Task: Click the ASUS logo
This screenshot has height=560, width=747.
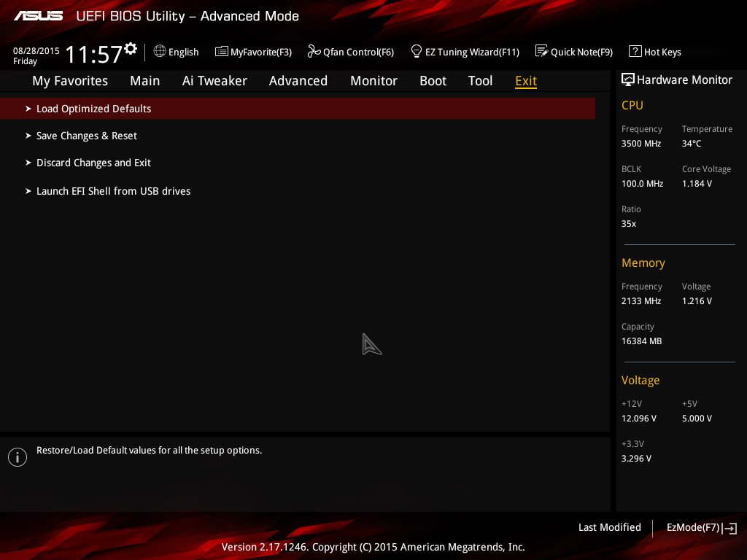Action: pos(38,16)
